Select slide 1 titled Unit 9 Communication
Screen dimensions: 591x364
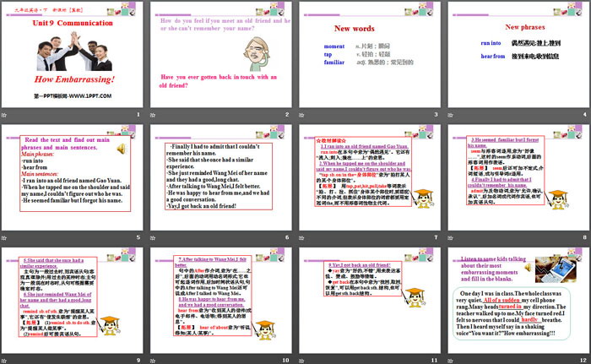tap(72, 54)
